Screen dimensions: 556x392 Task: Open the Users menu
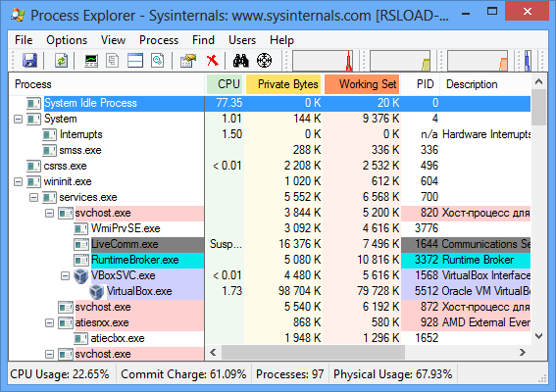pos(242,40)
